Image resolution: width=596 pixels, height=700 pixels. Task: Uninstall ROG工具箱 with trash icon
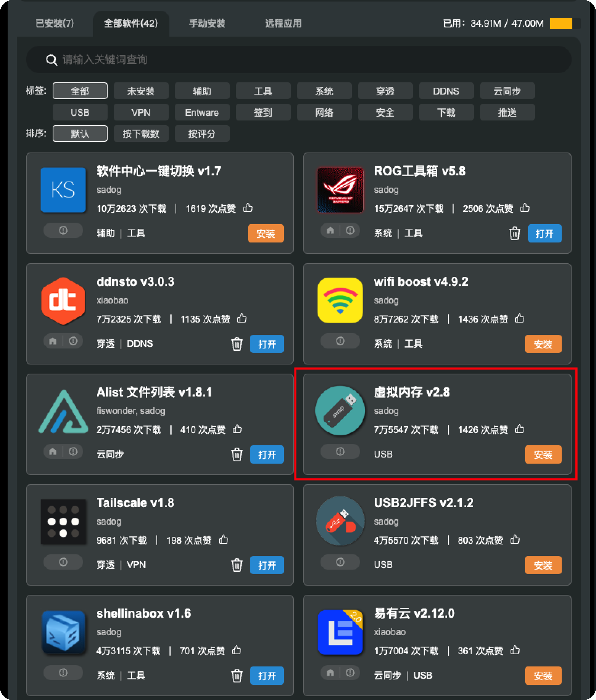click(x=514, y=233)
